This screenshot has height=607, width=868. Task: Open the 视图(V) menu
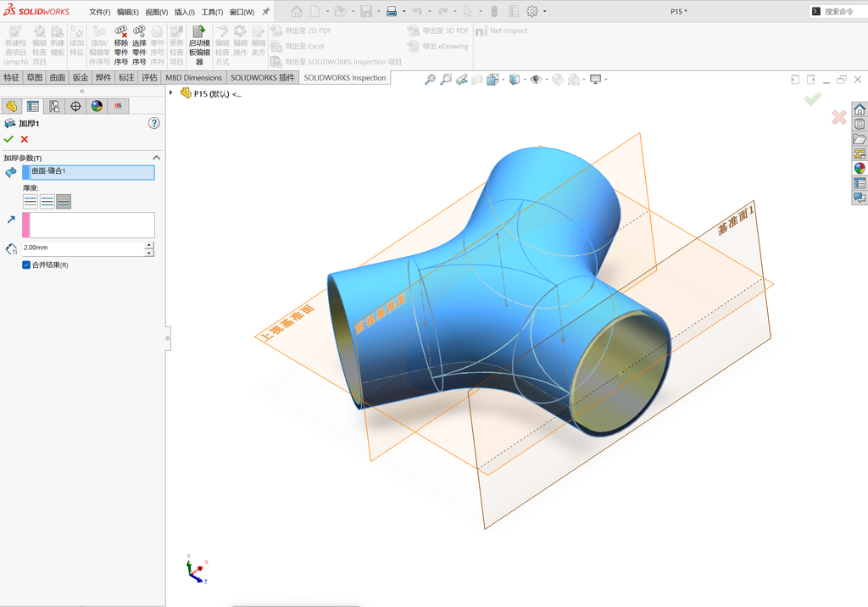tap(157, 12)
